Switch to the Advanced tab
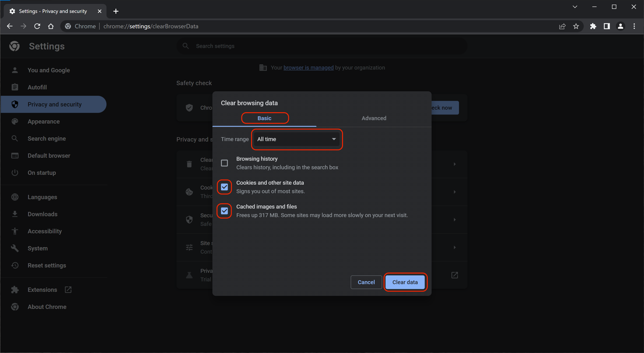This screenshot has height=353, width=644. [374, 118]
